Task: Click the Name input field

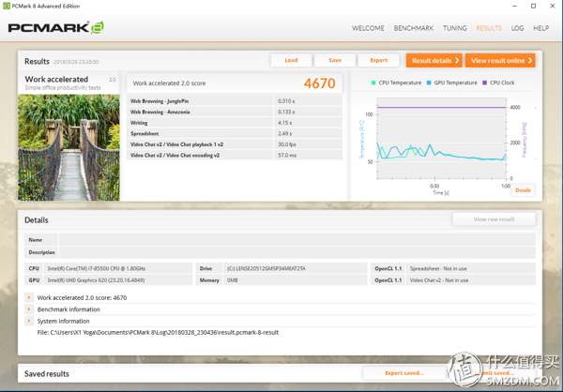Action: coord(297,240)
